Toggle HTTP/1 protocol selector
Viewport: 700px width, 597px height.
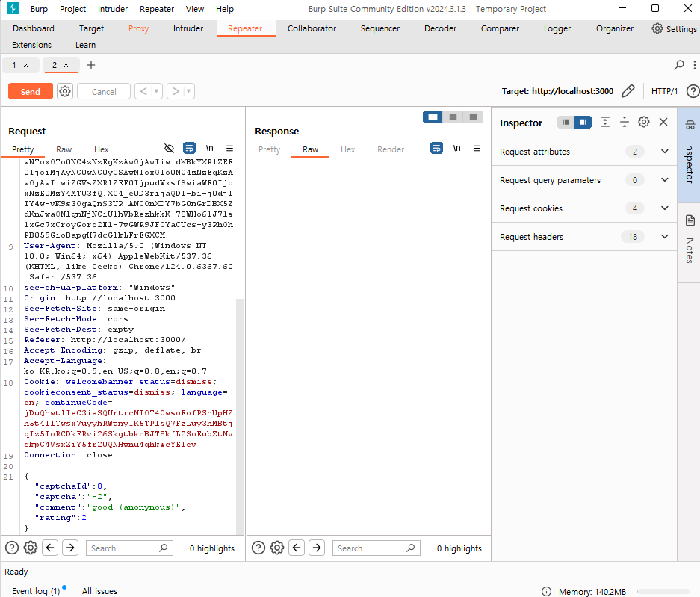pyautogui.click(x=664, y=91)
